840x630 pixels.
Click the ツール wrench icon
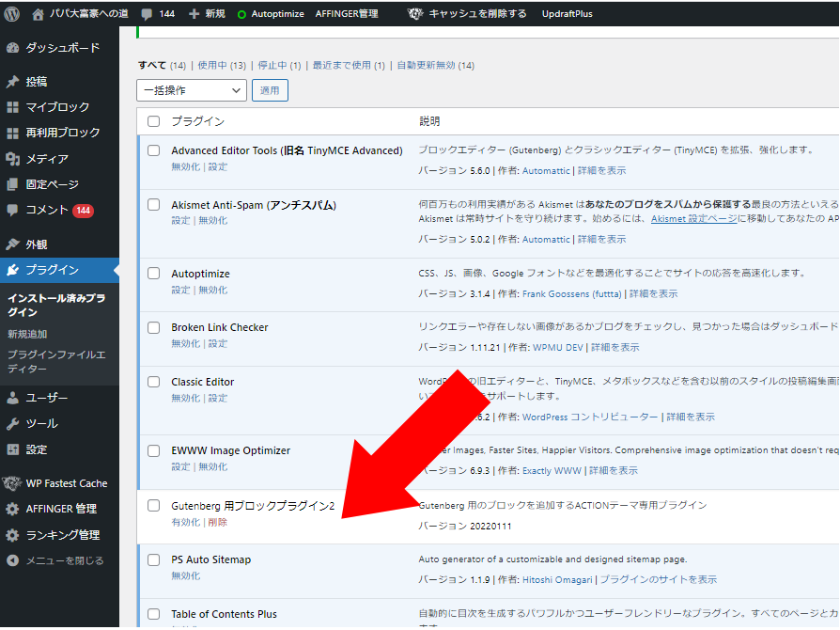coord(13,423)
